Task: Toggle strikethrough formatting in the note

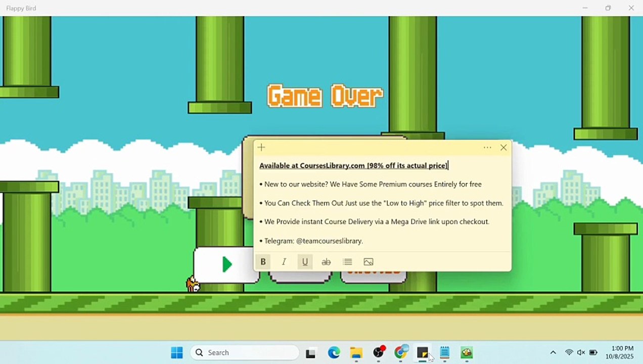Action: [326, 262]
